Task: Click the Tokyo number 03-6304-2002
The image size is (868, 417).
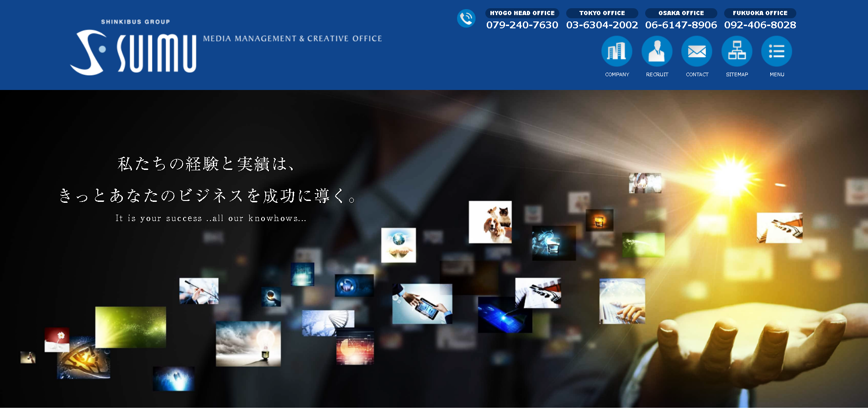Action: pyautogui.click(x=602, y=25)
